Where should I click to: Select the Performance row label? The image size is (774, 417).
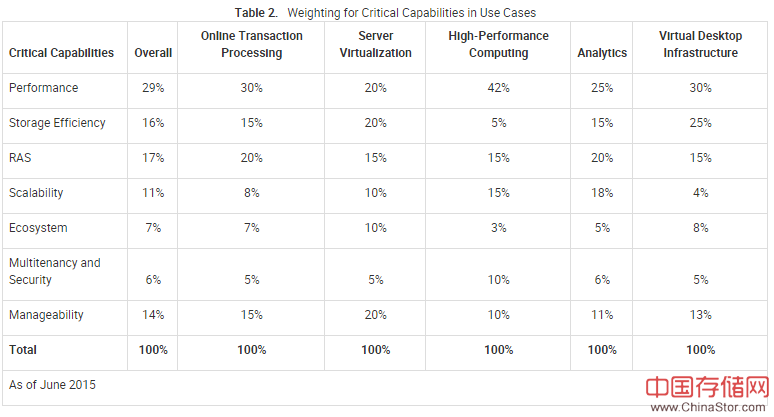click(44, 88)
